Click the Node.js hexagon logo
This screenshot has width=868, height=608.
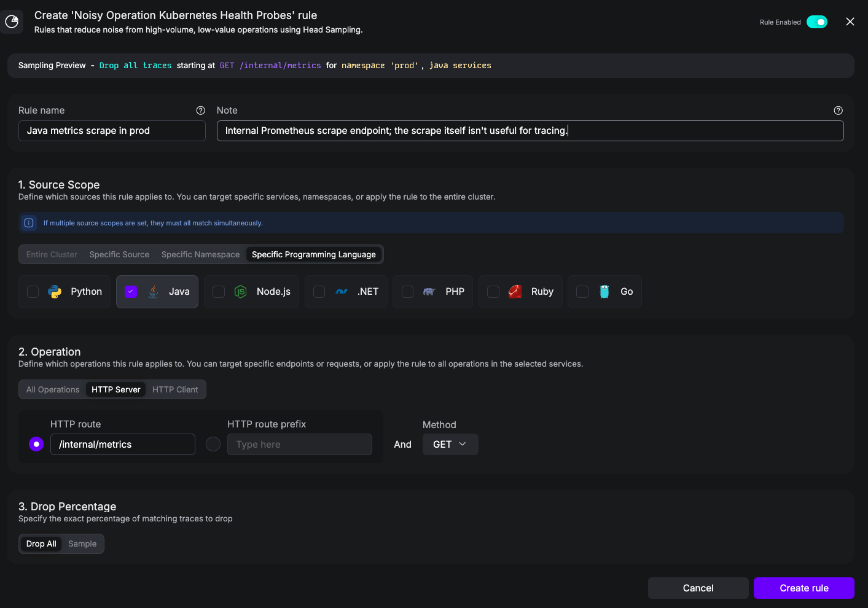point(241,292)
